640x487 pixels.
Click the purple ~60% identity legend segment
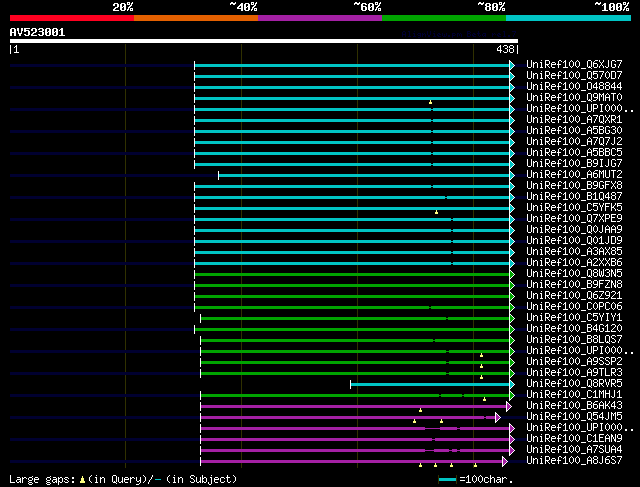coord(320,18)
